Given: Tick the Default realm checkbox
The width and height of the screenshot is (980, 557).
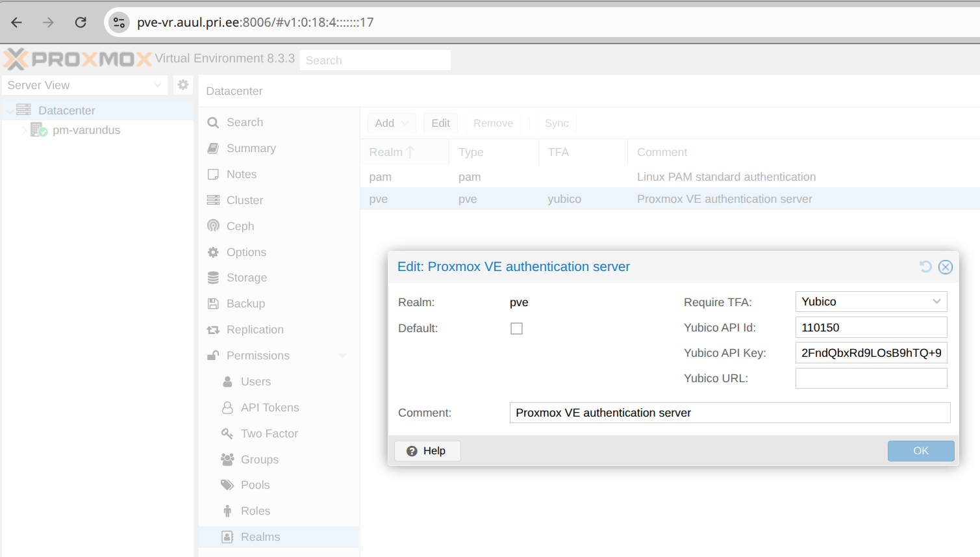Looking at the screenshot, I should click(516, 329).
